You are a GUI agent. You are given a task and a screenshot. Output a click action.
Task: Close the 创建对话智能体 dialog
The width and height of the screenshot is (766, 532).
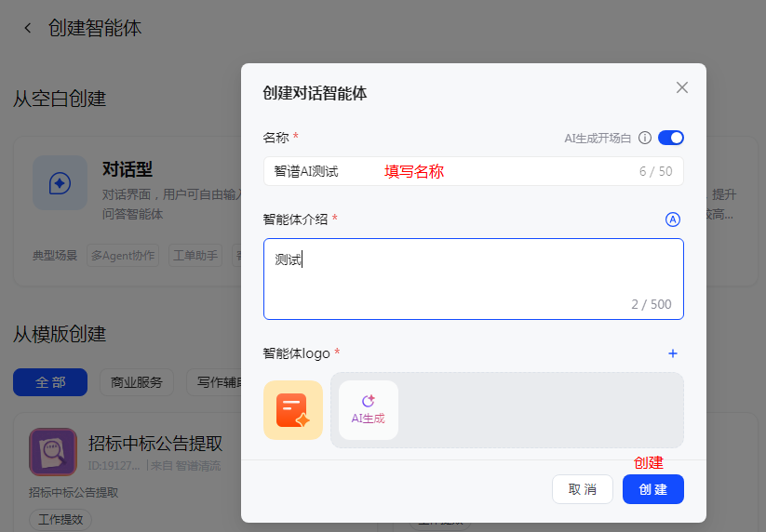(681, 87)
